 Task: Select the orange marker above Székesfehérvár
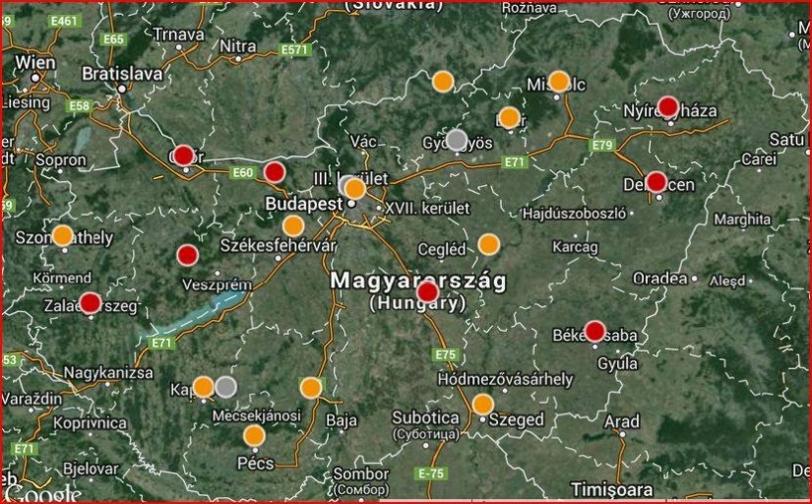[x=293, y=225]
